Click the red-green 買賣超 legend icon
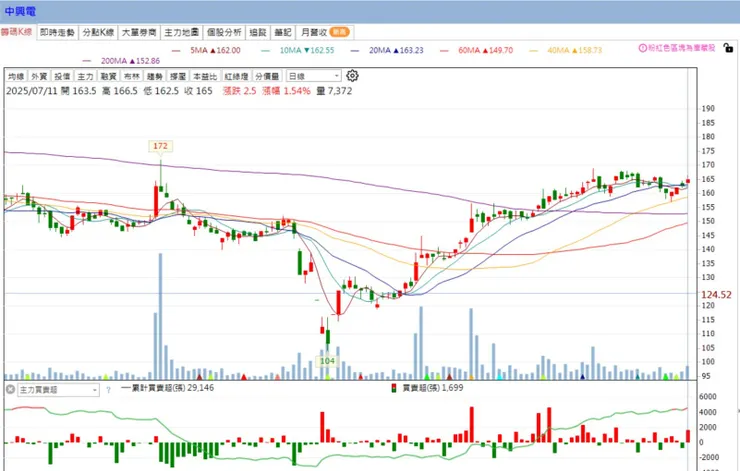740x471 pixels. pos(394,388)
